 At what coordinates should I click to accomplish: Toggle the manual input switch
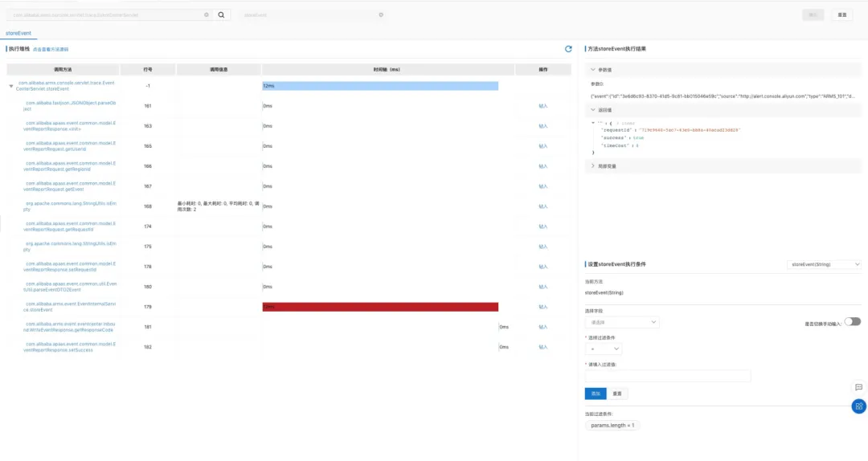pos(853,322)
